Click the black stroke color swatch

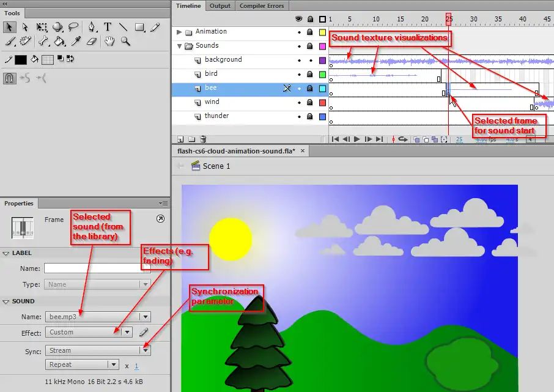21,60
